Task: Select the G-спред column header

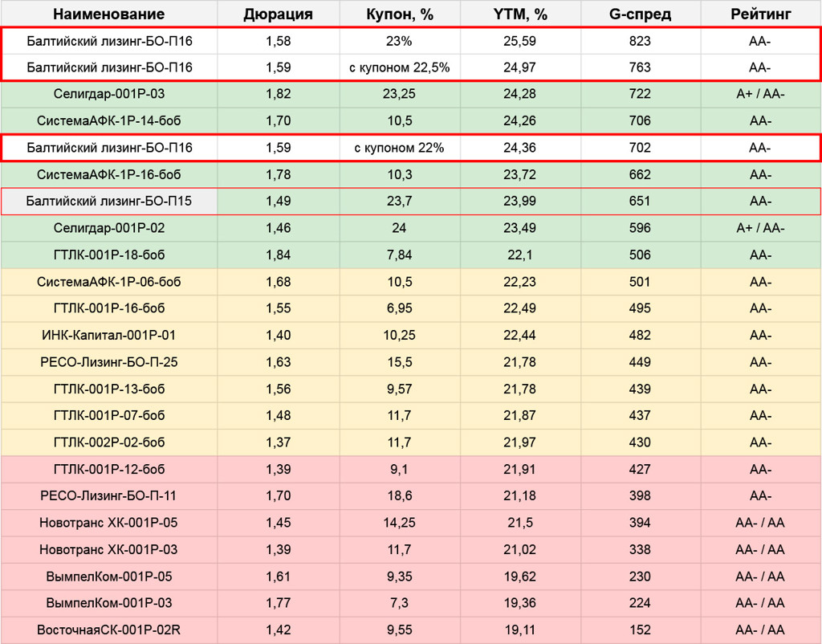Action: click(x=640, y=14)
